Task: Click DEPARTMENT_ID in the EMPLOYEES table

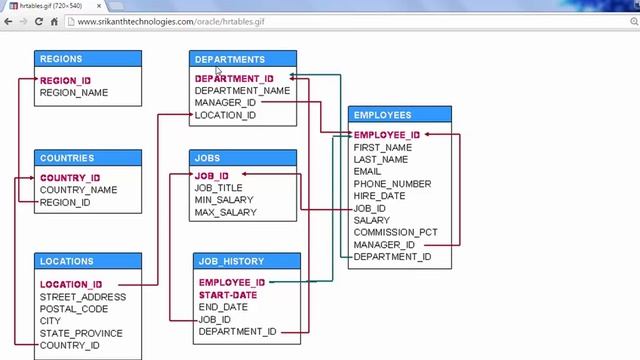Action: pyautogui.click(x=392, y=257)
